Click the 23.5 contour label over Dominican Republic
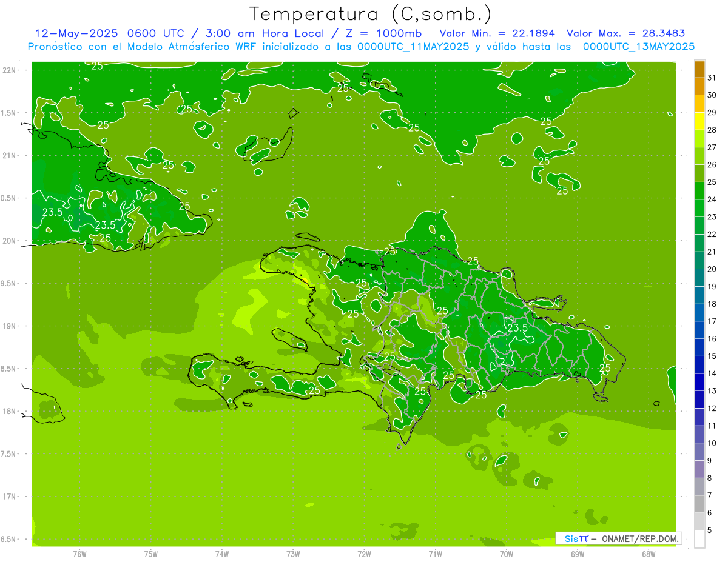 [517, 327]
